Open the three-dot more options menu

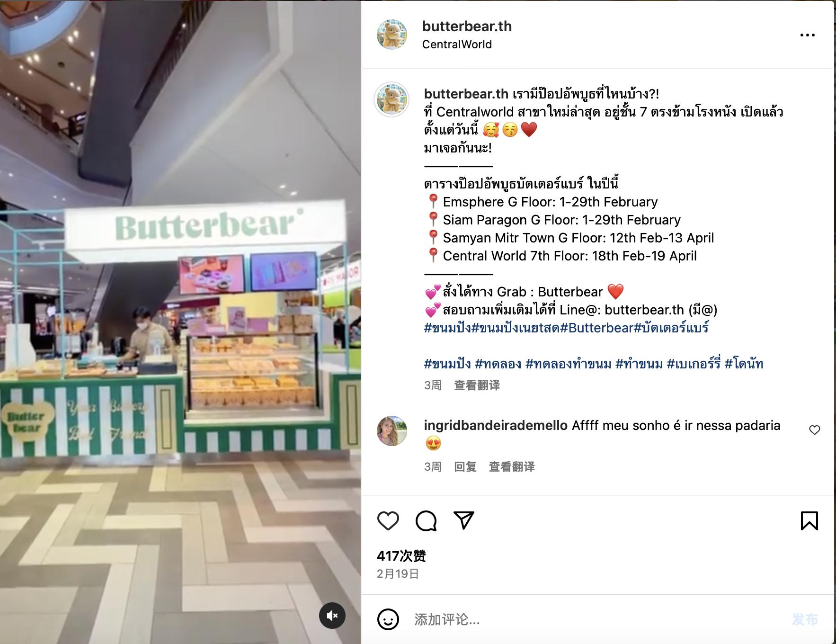[x=807, y=35]
